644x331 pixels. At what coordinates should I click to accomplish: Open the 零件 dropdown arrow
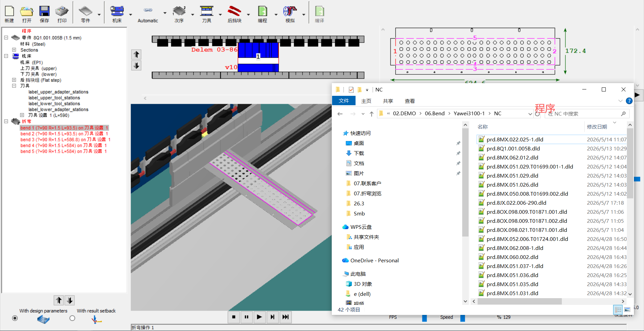[99, 14]
